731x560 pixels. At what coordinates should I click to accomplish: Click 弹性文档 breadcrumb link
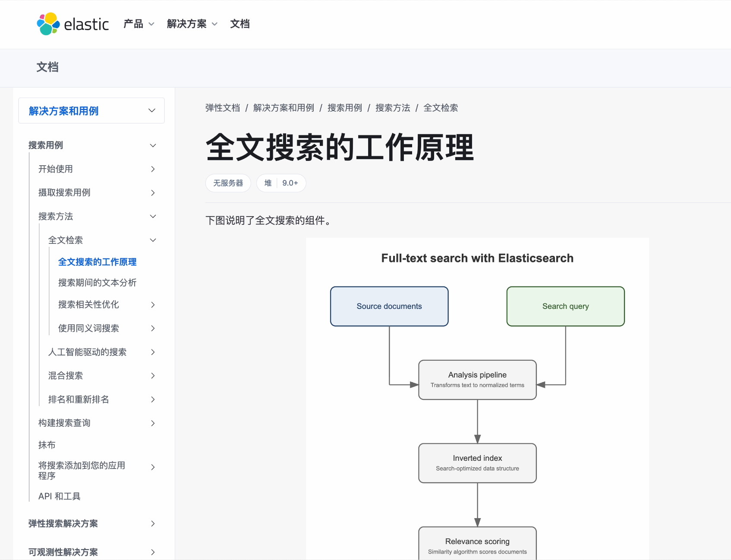(x=223, y=108)
